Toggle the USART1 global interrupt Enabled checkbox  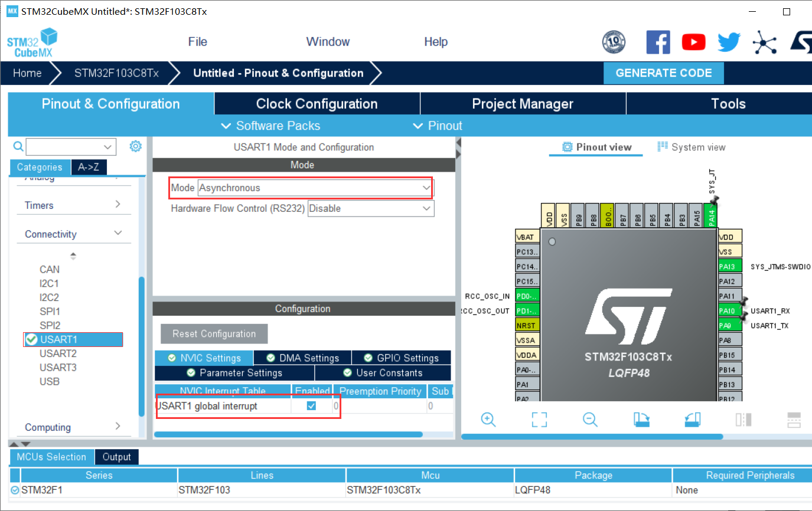coord(311,406)
